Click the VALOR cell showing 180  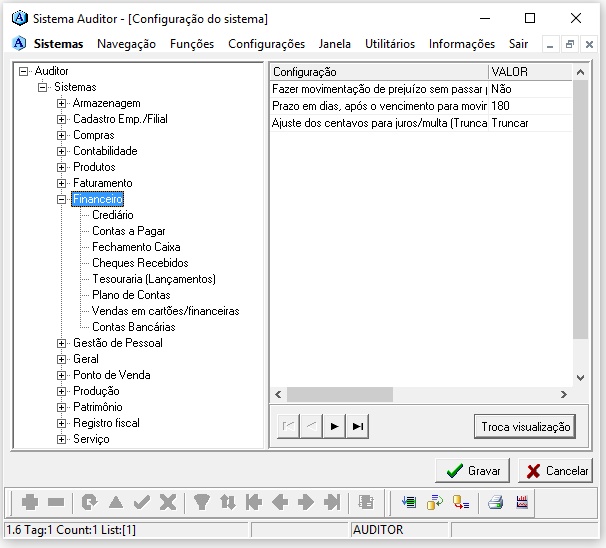[530, 106]
